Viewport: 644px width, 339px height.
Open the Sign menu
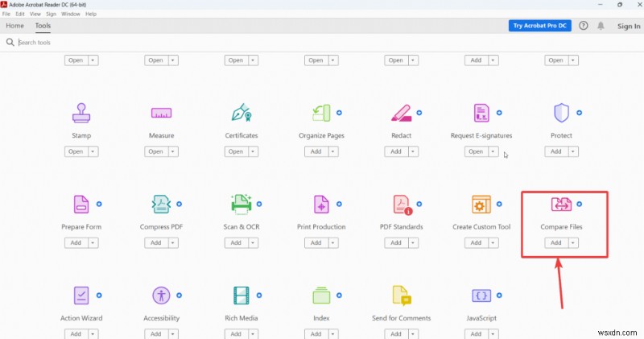[x=51, y=14]
